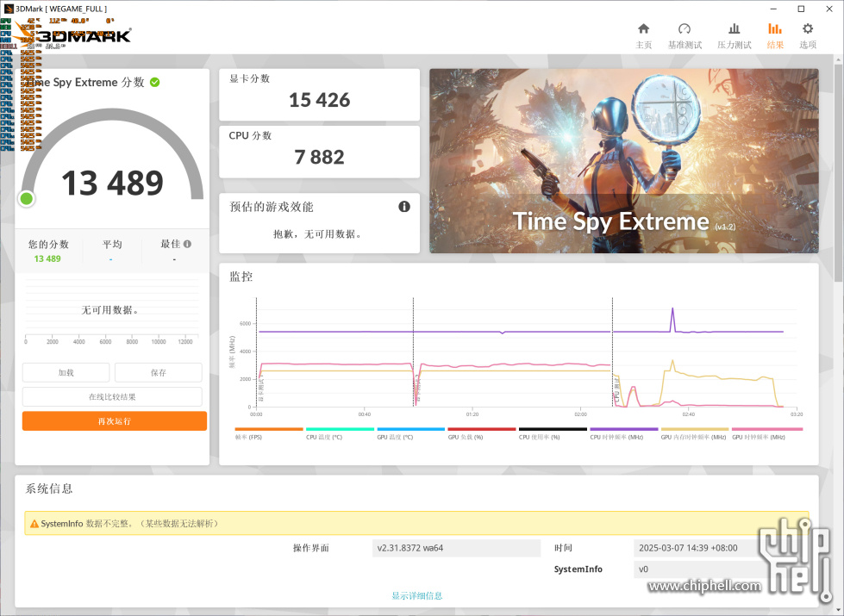This screenshot has width=844, height=616.
Task: Click the green validation checkmark beside score title
Action: point(155,83)
